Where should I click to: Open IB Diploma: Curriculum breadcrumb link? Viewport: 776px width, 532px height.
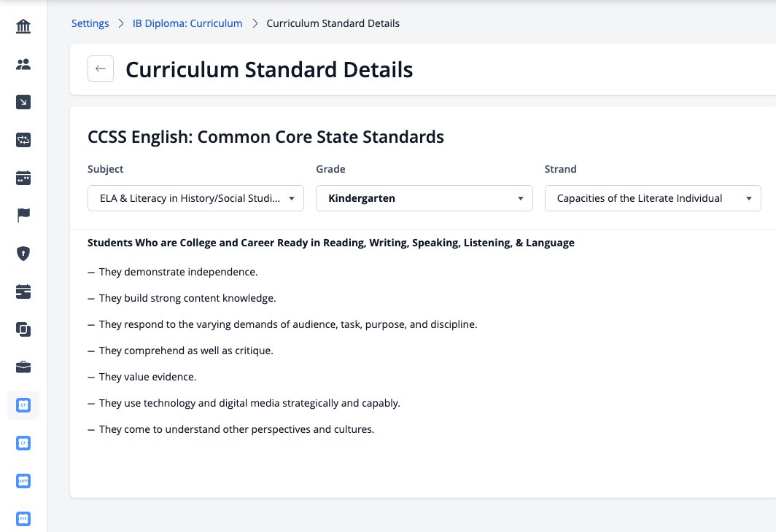point(187,23)
